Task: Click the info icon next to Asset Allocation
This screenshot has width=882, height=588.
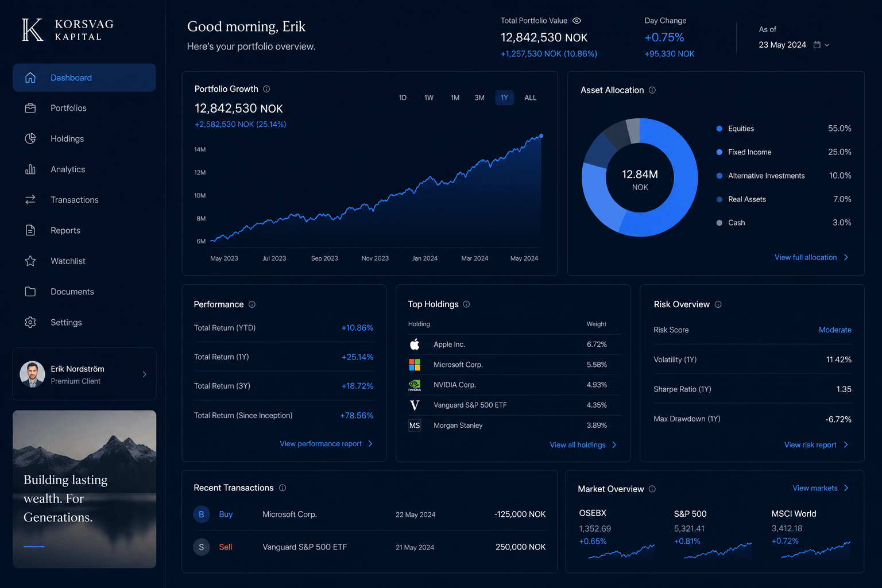Action: [x=652, y=90]
